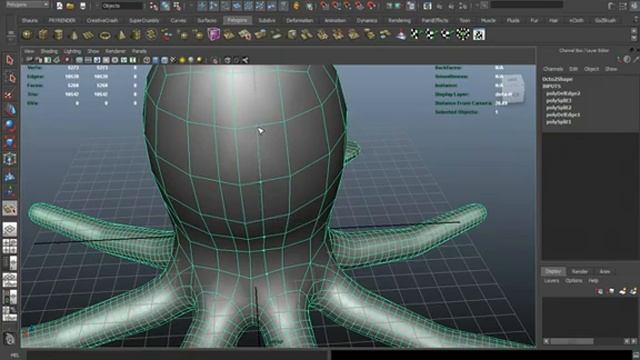Switch to the Rendering shelf tab
The image size is (640, 360).
pyautogui.click(x=399, y=20)
